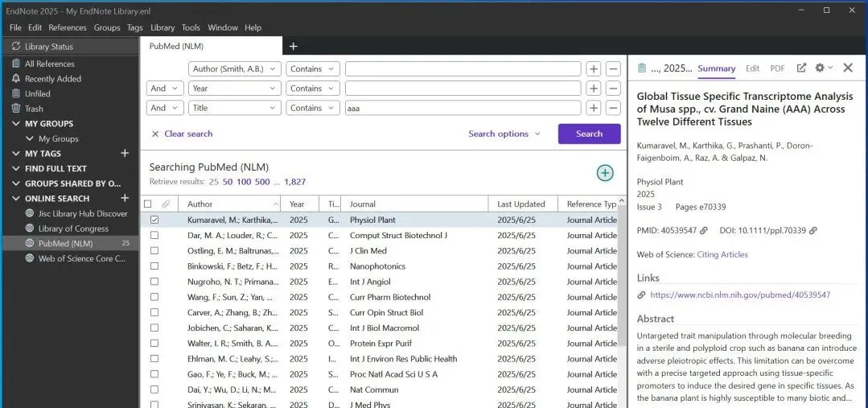Screen dimensions: 868x408
Task: Click the Title search input containing aaa
Action: (x=463, y=108)
